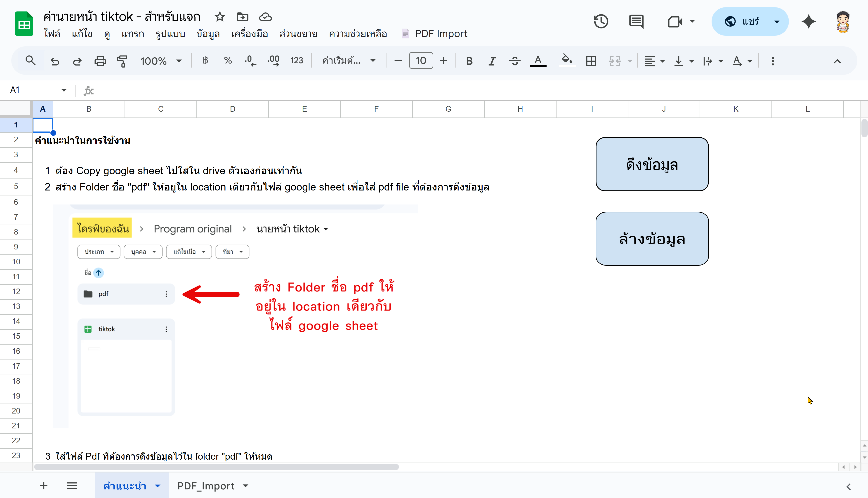Click the Gemini sparkle icon
This screenshot has height=498, width=868.
(809, 21)
